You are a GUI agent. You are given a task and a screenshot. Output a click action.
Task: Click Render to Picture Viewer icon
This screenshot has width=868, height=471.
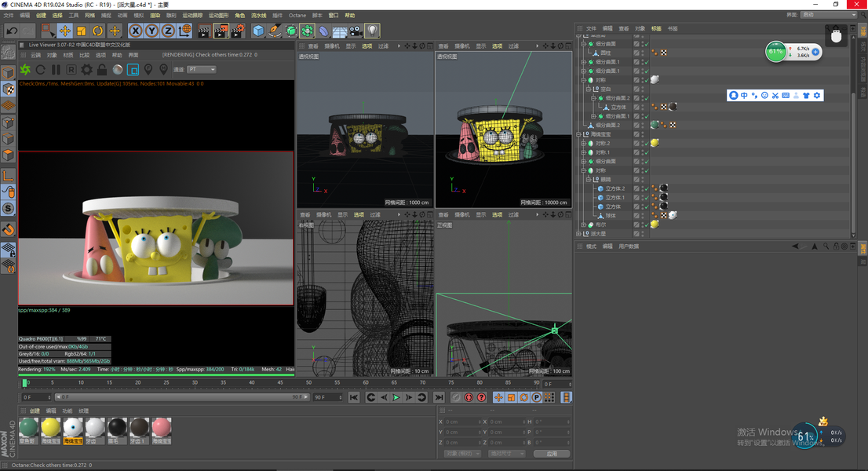click(x=221, y=31)
